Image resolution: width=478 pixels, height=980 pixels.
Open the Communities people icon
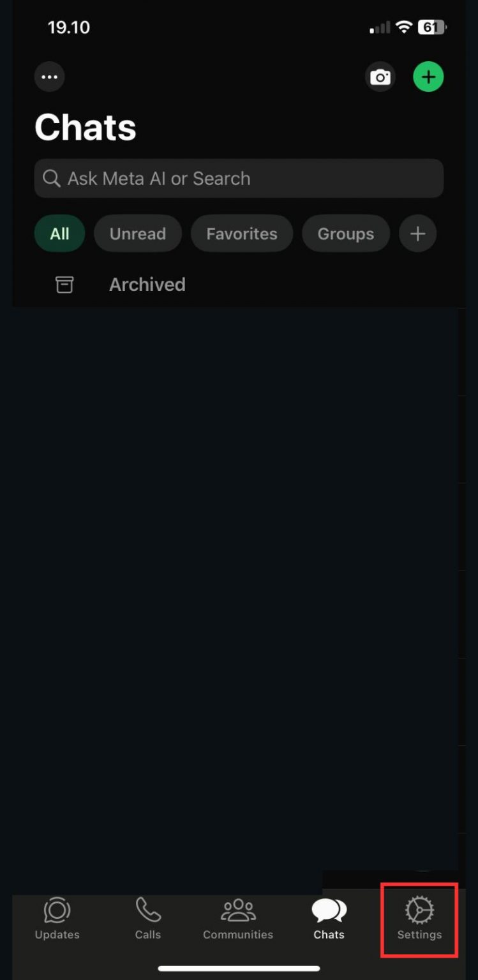click(238, 910)
